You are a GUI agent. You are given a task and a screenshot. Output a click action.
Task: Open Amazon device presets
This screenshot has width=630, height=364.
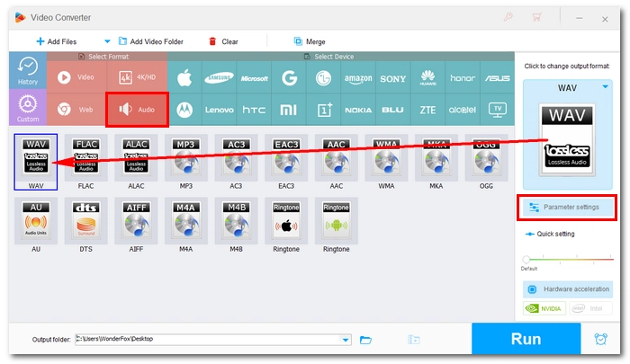(358, 77)
